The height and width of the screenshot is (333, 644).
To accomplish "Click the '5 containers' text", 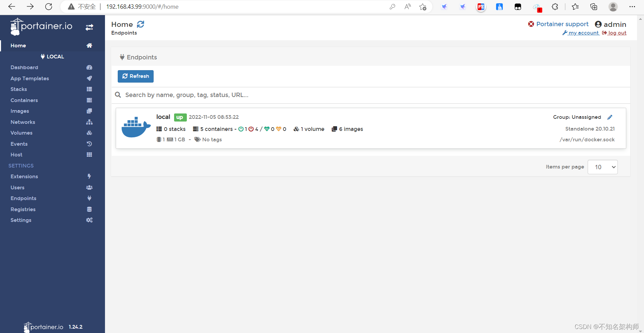I will 216,129.
